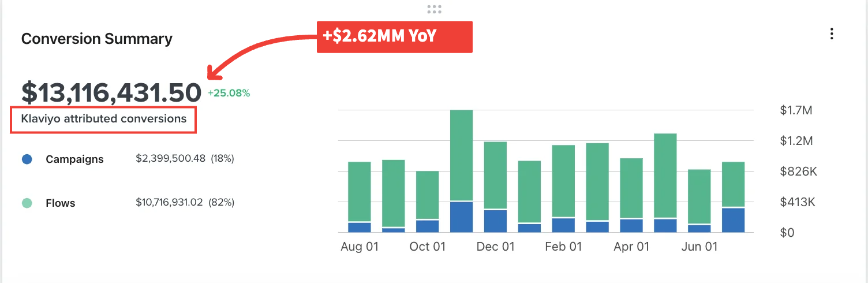Click the +25.08% change indicator
Screen dimensions: 868x283
[229, 93]
